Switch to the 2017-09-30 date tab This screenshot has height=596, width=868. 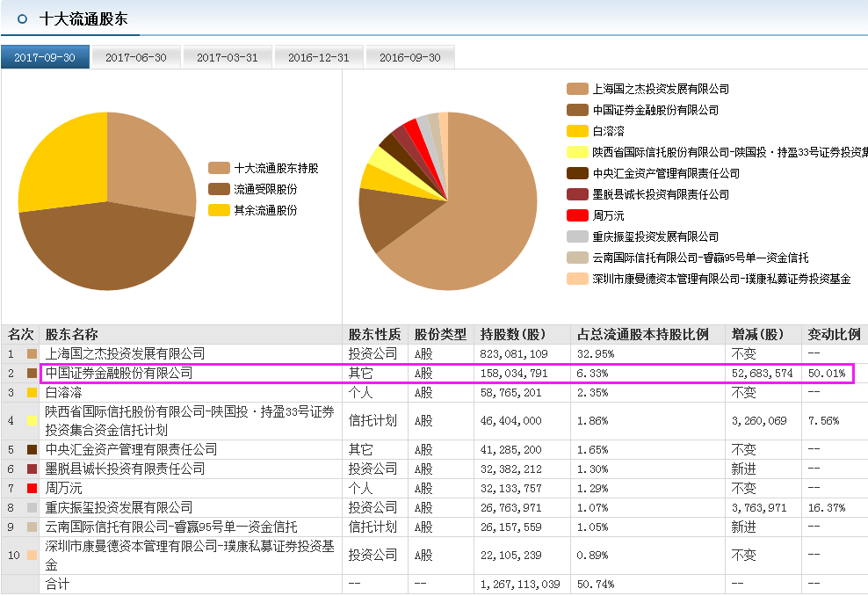click(x=45, y=57)
